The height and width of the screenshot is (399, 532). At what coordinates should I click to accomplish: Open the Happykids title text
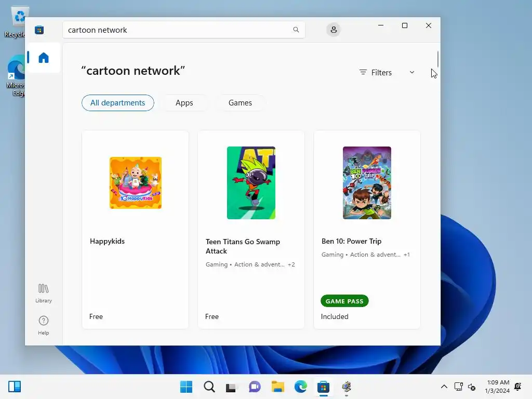click(107, 241)
